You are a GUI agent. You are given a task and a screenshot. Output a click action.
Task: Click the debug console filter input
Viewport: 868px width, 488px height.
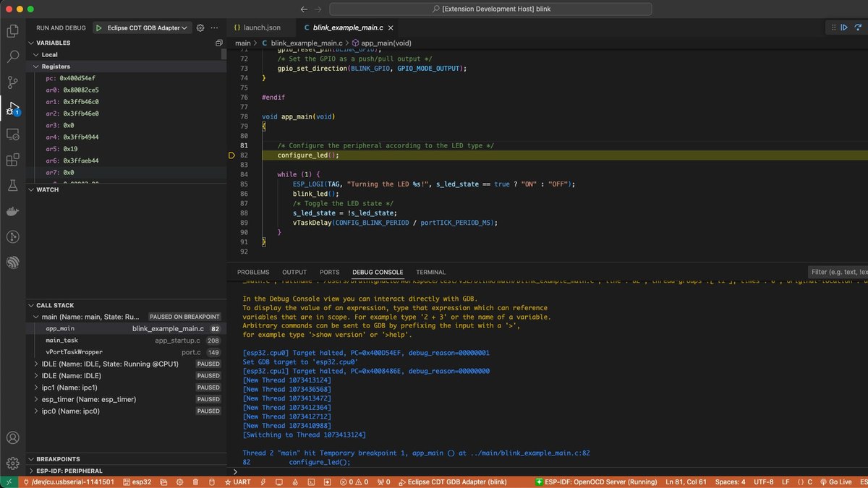coord(838,272)
